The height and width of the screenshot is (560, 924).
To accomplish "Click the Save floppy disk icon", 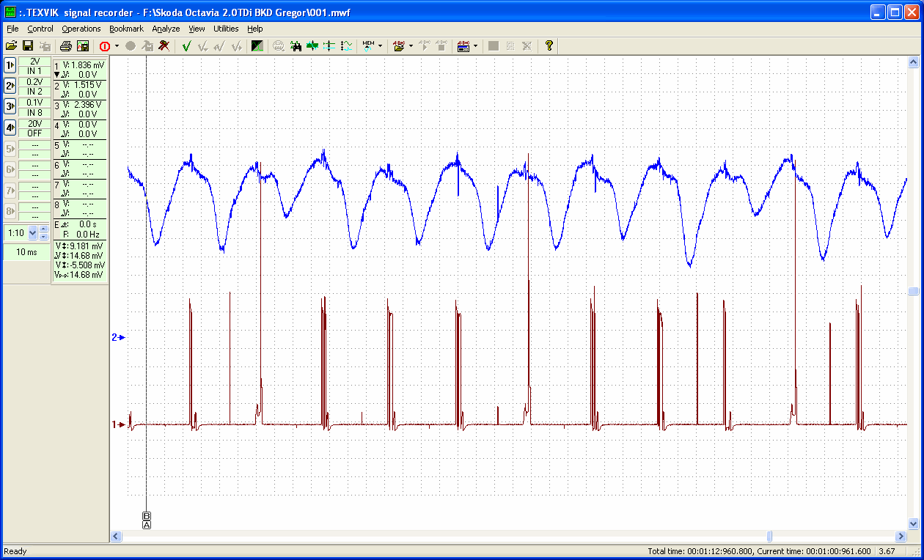I will pyautogui.click(x=28, y=46).
